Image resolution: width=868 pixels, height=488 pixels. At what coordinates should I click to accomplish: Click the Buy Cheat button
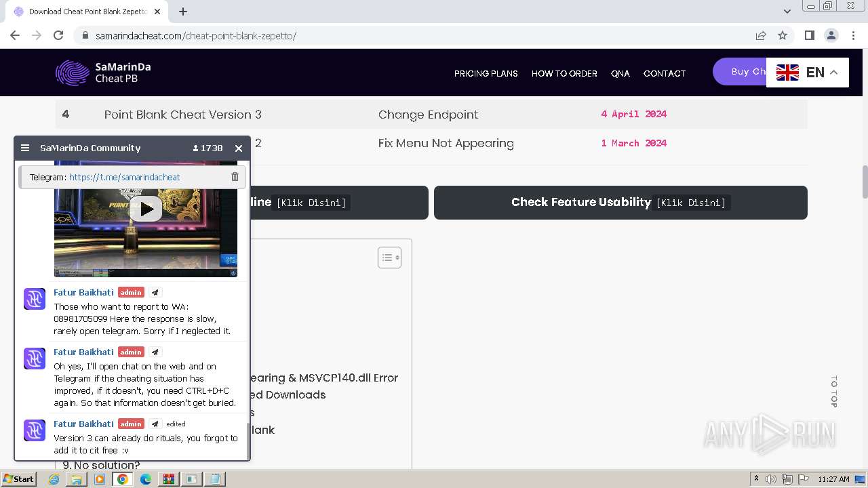pos(739,72)
